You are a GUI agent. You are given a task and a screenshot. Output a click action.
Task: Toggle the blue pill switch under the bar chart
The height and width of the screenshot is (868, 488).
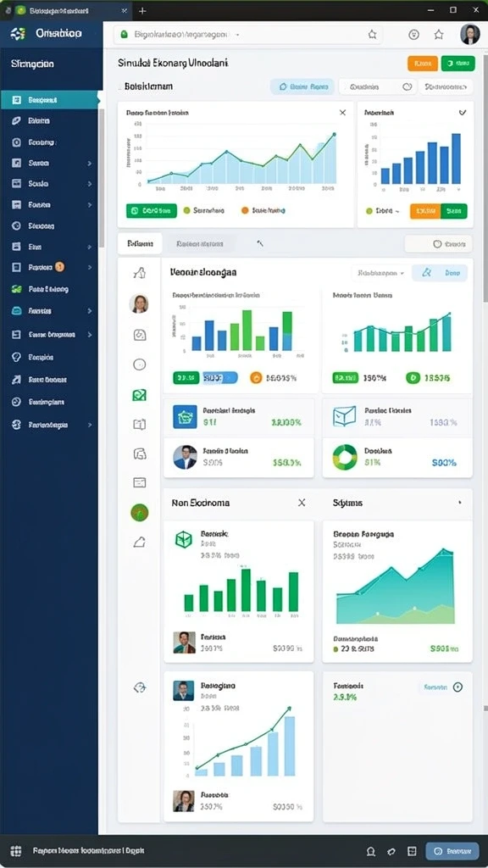click(x=220, y=377)
